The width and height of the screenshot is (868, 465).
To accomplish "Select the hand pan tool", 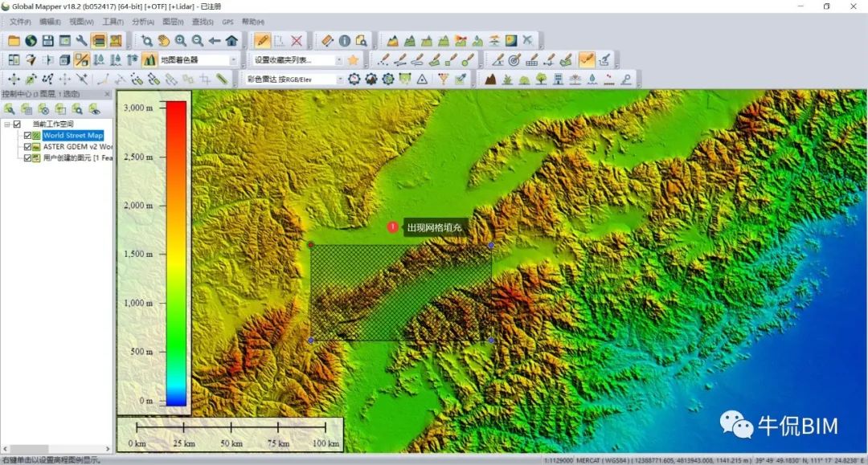I will click(163, 40).
